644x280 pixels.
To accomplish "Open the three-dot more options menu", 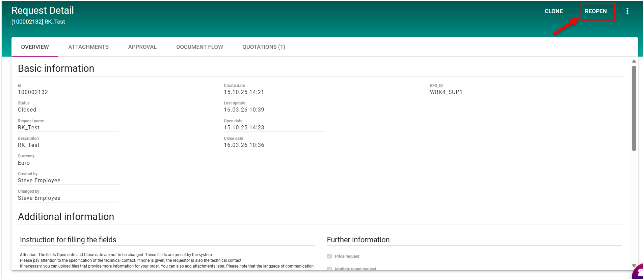I will 627,11.
